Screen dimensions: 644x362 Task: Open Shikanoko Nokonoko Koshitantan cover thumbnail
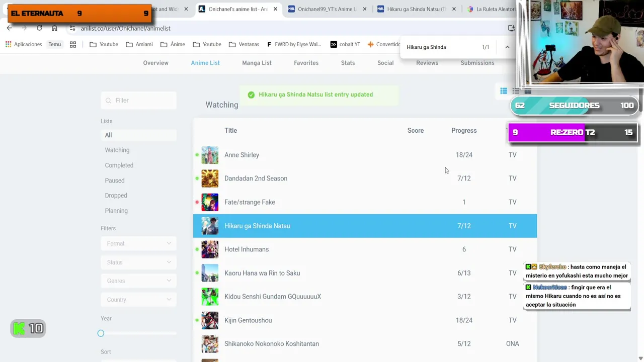(x=210, y=344)
